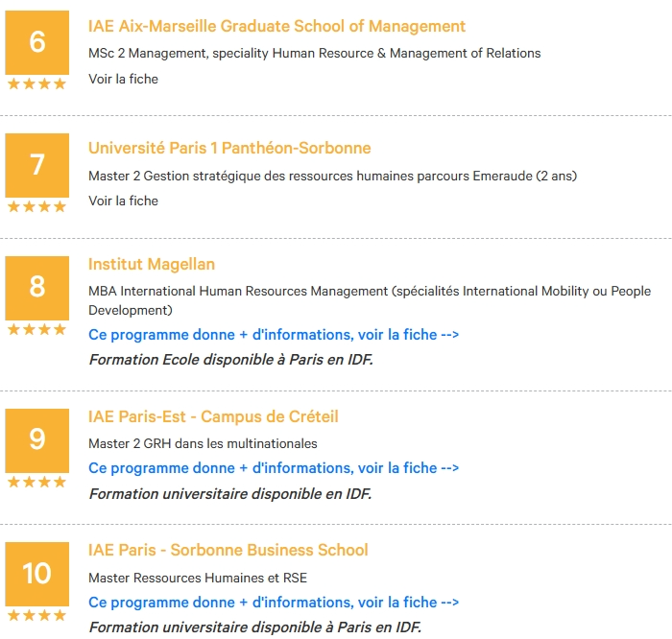Click Voir la fiche for Paris 1 Panthéon-Sorbonne
The height and width of the screenshot is (639, 672).
coord(123,201)
